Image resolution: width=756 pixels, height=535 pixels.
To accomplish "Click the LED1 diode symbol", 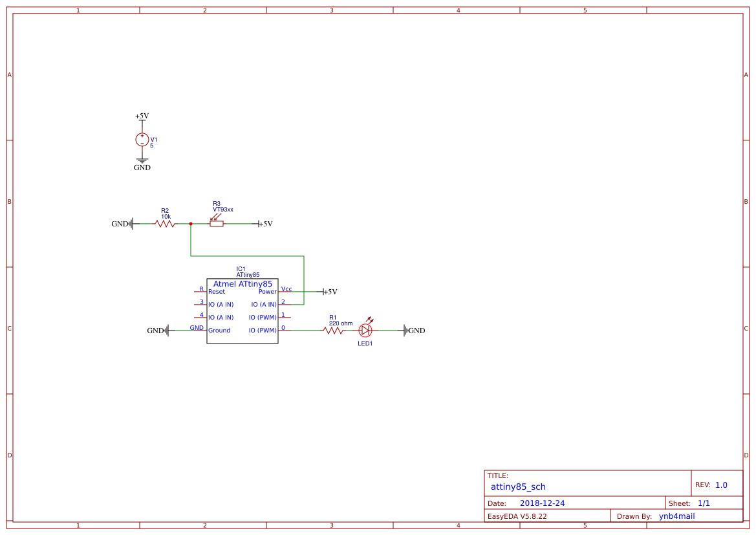I will tap(365, 331).
